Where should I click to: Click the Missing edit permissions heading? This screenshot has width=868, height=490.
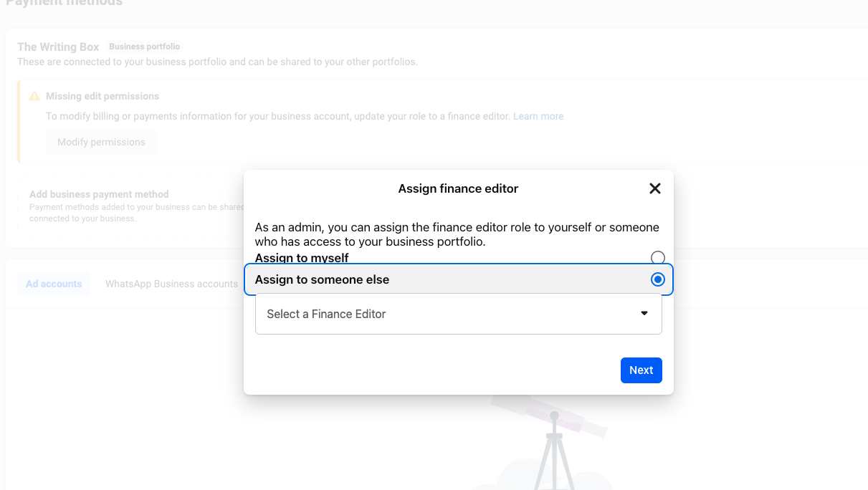tap(102, 96)
